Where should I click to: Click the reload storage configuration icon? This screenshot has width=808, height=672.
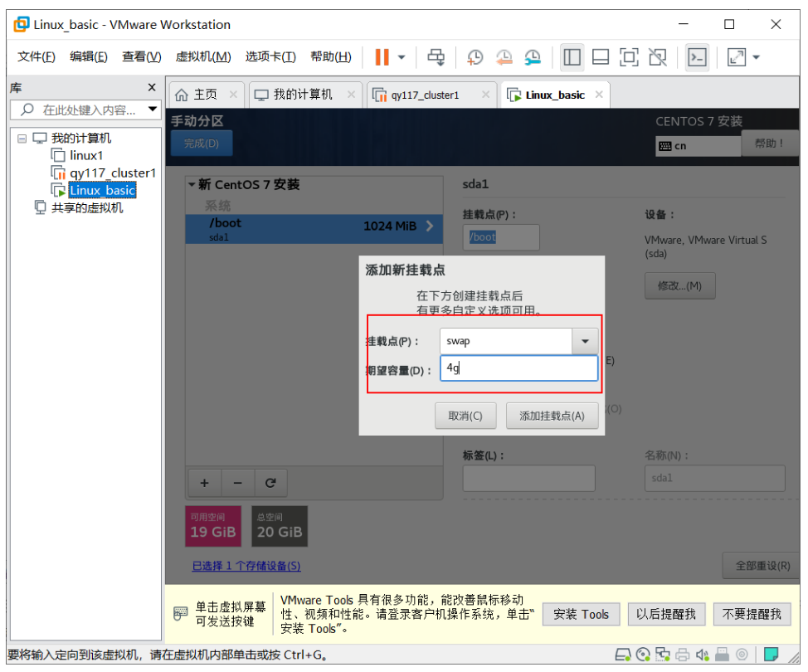point(270,483)
